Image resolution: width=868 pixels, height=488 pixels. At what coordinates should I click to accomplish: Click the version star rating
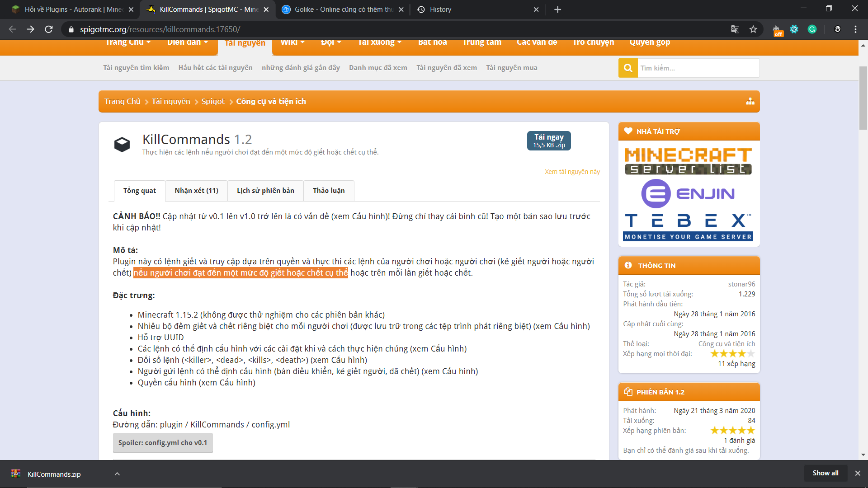[732, 431]
